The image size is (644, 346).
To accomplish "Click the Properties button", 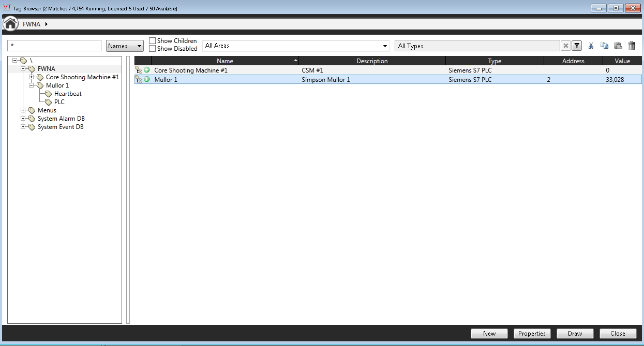I will point(532,334).
